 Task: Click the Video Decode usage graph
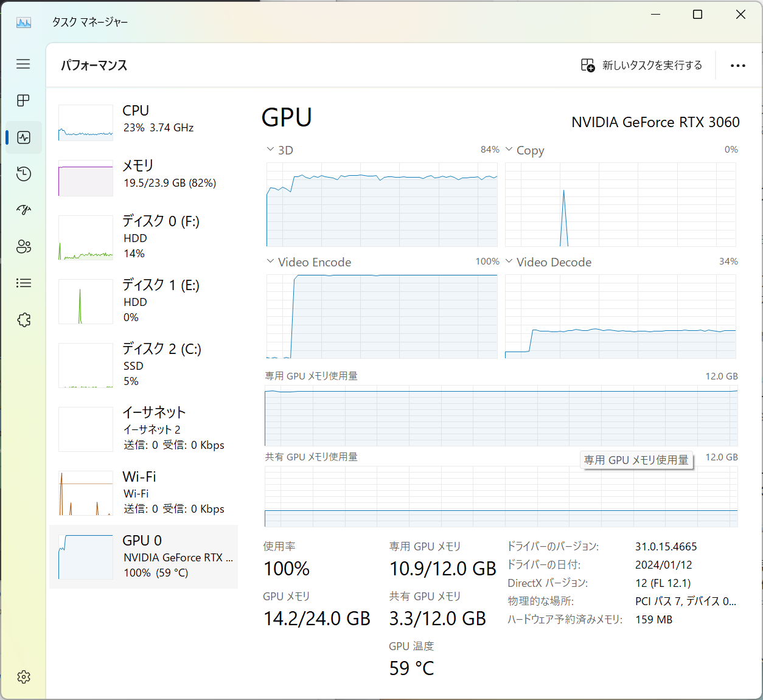click(621, 316)
